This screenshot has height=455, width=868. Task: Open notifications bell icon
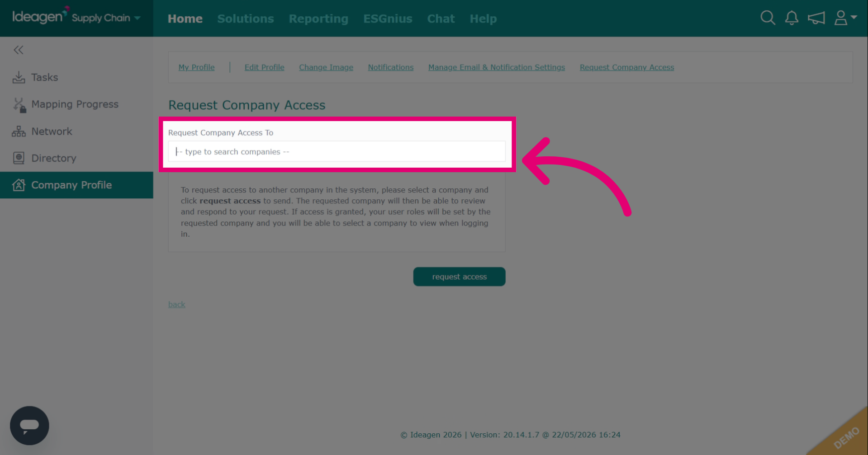click(x=792, y=18)
